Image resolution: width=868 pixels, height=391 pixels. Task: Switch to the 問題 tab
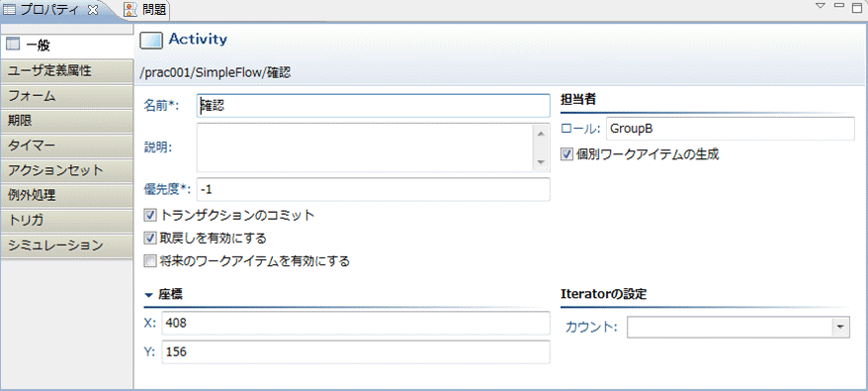coord(145,10)
